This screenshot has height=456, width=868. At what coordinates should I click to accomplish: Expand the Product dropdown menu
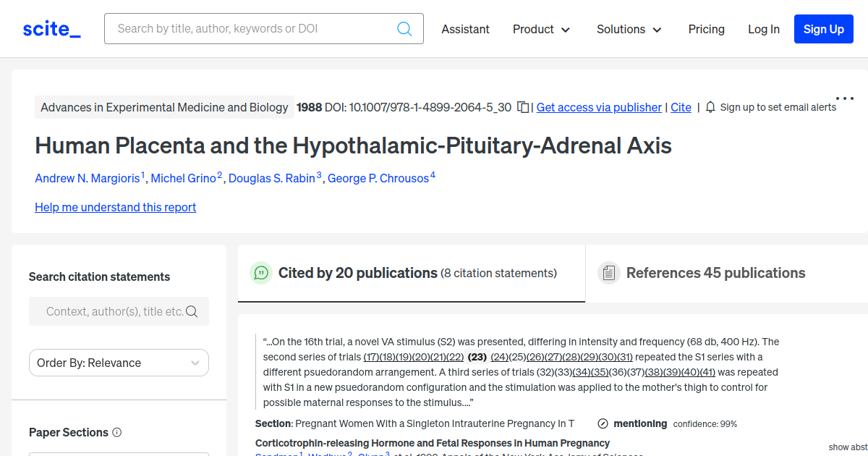click(541, 29)
